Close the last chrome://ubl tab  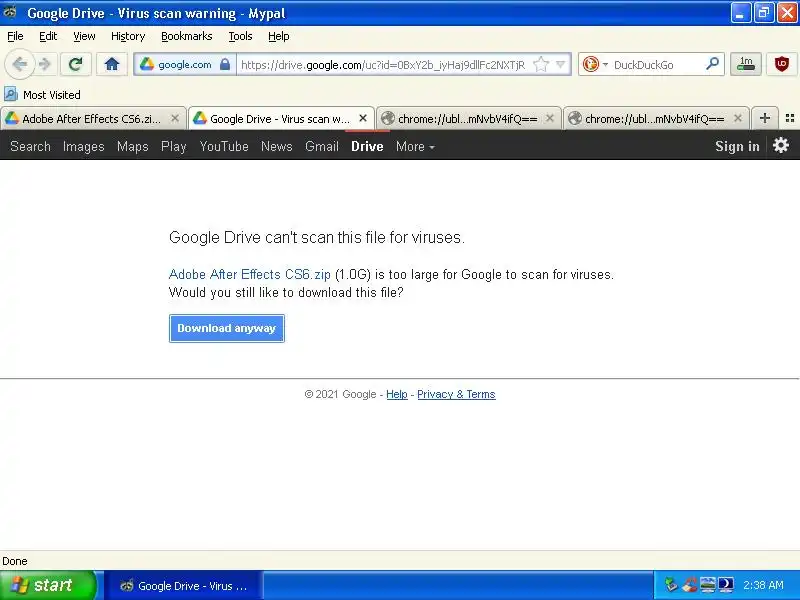pos(738,118)
